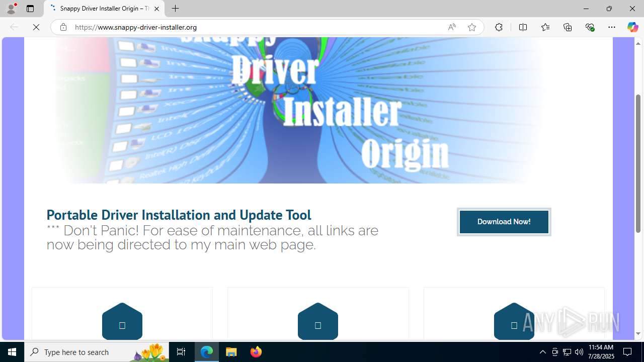
Task: Click the taskbar search box
Action: tap(97, 352)
